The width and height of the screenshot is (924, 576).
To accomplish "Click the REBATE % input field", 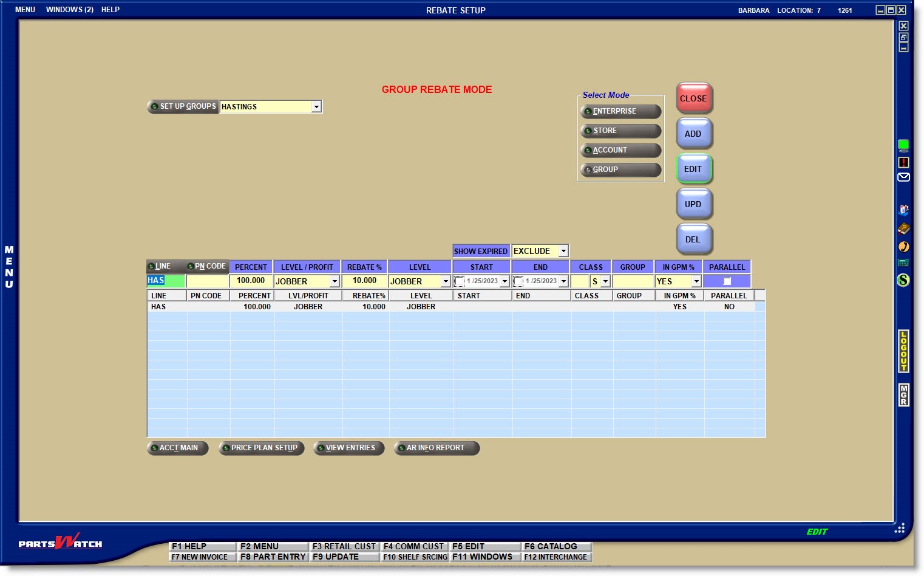I will pos(364,281).
